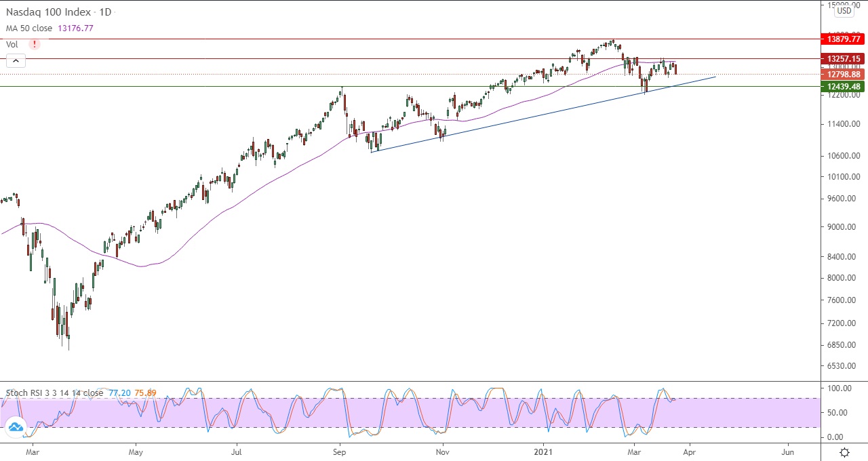Select the Vol indicator label
868x461 pixels.
click(12, 44)
